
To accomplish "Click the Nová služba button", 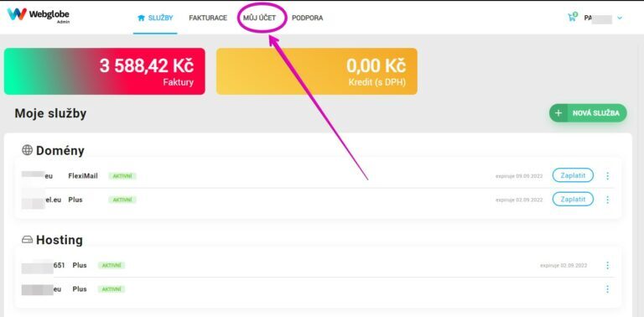I will 588,113.
